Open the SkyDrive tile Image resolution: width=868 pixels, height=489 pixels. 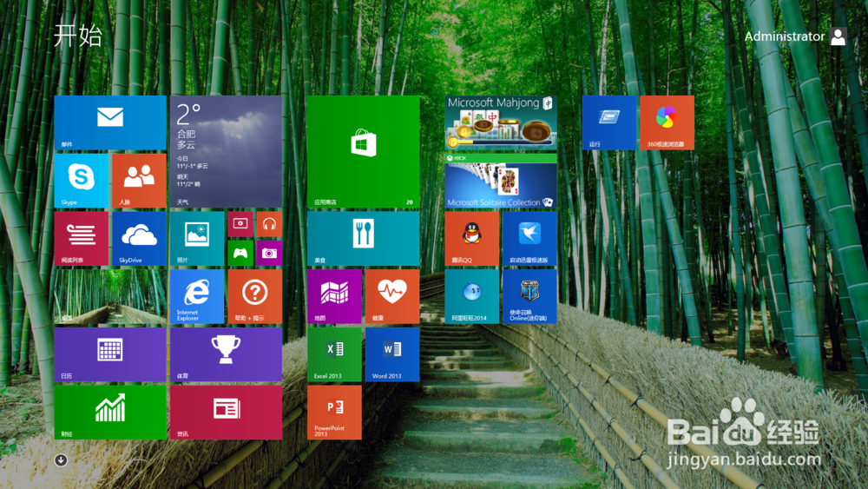139,239
